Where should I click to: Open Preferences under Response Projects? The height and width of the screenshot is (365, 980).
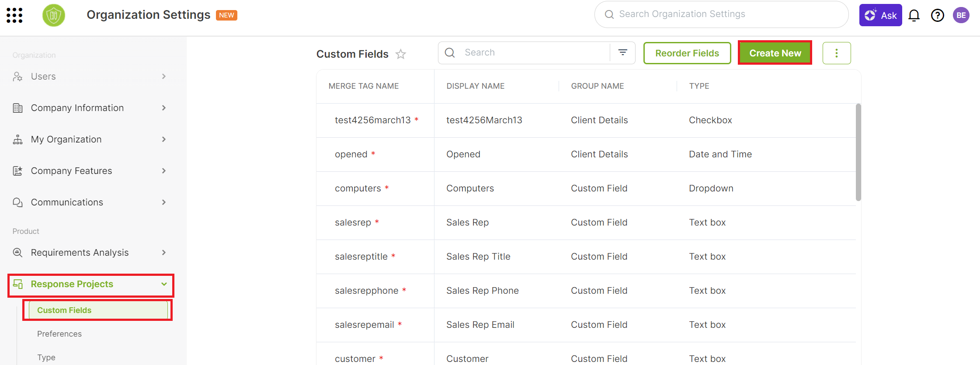click(x=59, y=334)
